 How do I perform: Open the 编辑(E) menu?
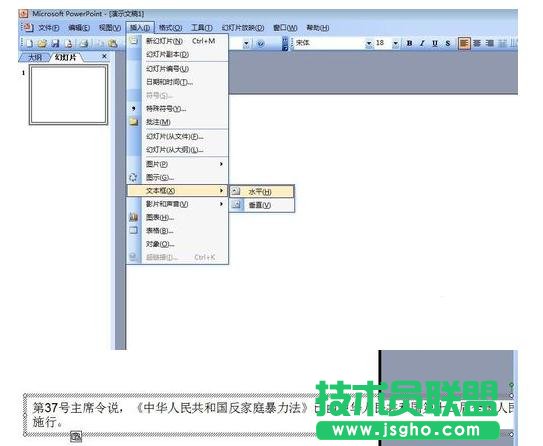click(79, 28)
